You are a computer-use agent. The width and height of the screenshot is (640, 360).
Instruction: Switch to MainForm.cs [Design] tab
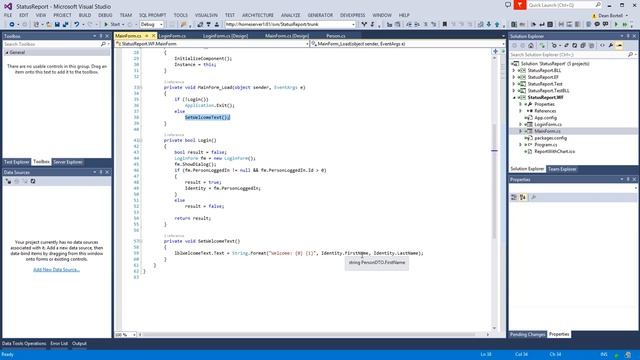click(287, 36)
